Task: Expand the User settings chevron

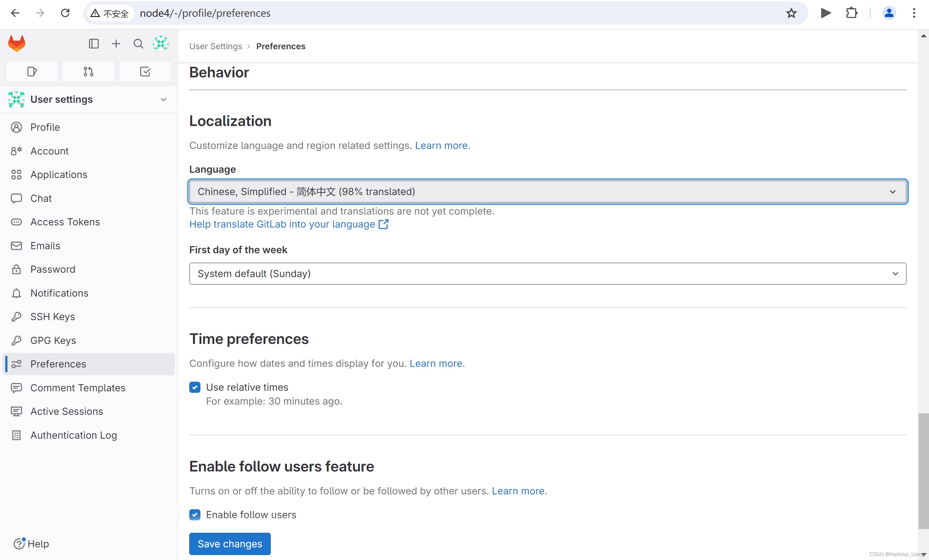Action: point(163,99)
